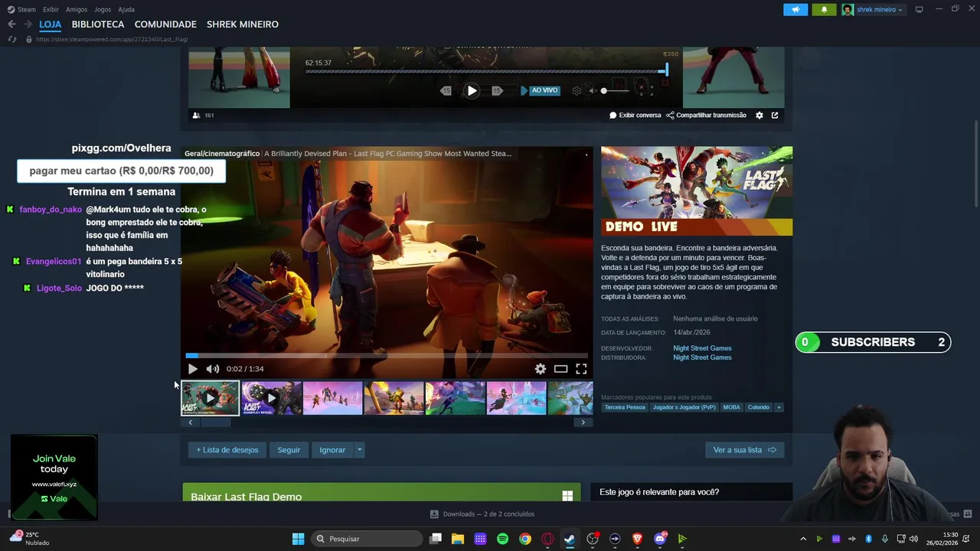This screenshot has height=551, width=980.
Task: Select the pink screenshot thumbnail
Action: (332, 398)
